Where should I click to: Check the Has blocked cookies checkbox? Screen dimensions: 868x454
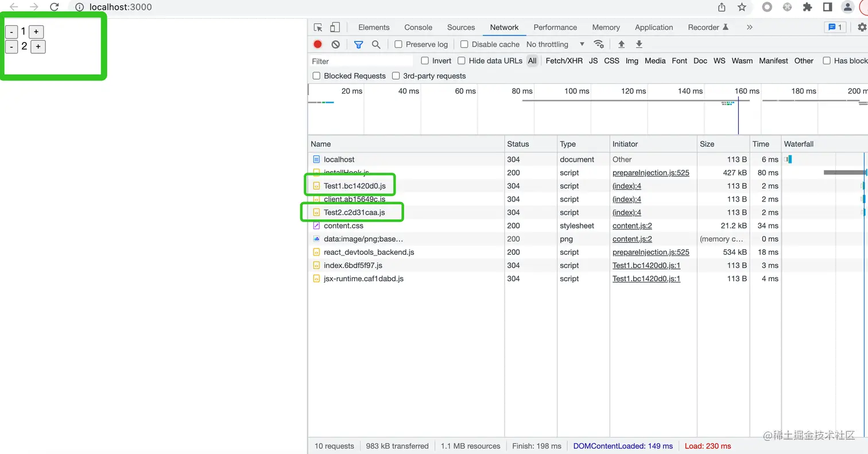coord(827,61)
